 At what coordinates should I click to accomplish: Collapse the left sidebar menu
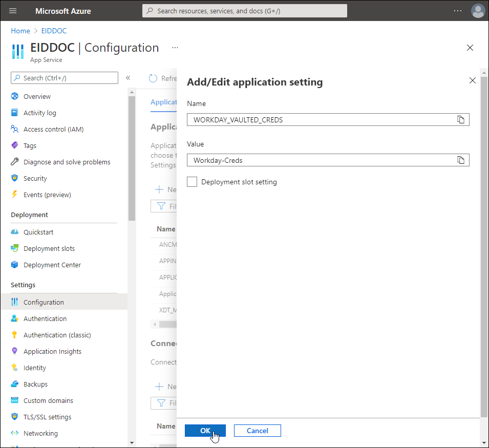coord(128,78)
